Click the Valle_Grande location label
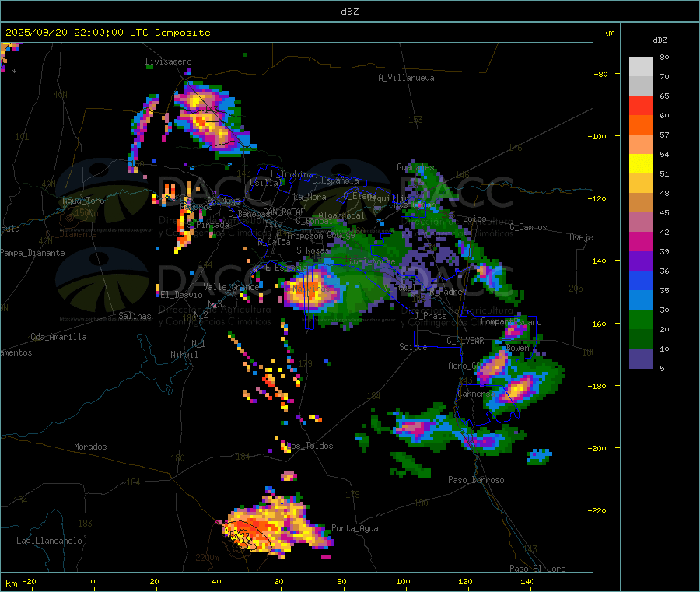This screenshot has width=700, height=592. [231, 287]
